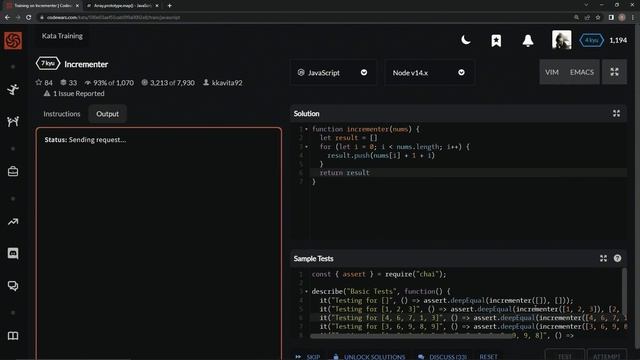Click the 4 kyu rank badge

(591, 40)
